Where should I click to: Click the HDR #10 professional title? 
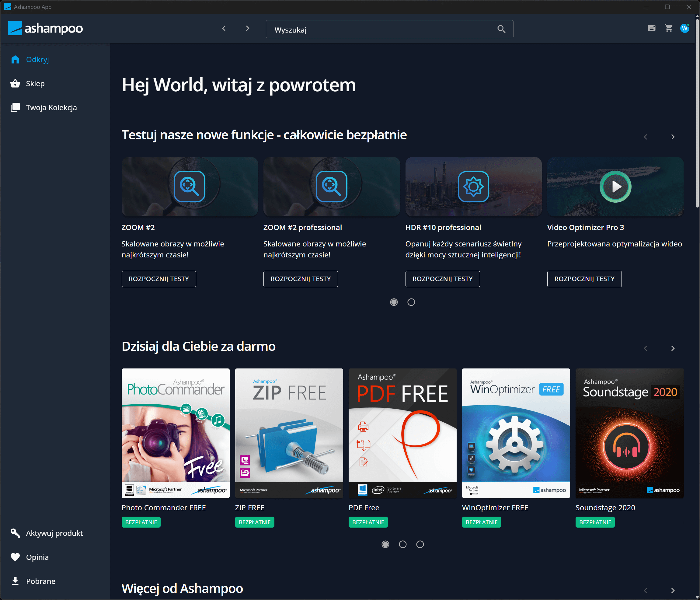click(x=443, y=227)
